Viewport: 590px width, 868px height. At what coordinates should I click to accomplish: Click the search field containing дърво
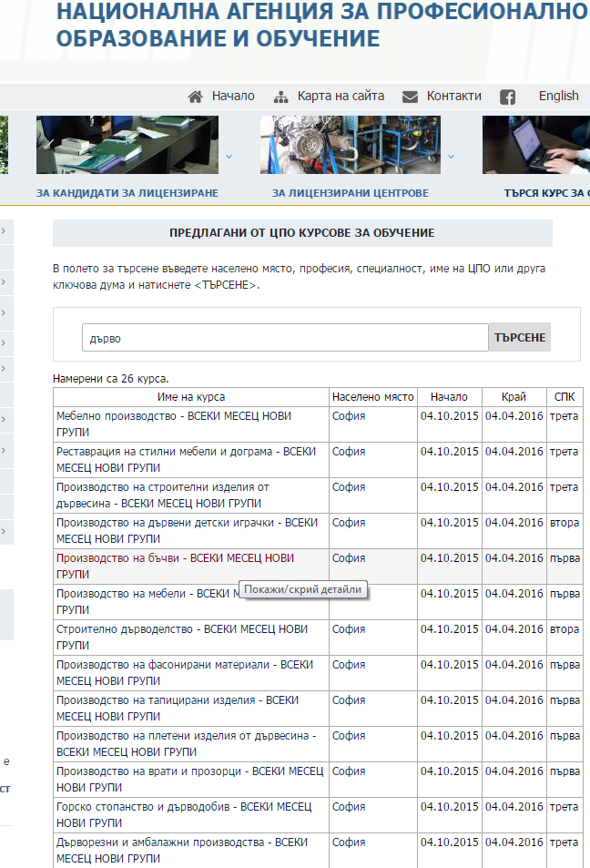pos(285,337)
